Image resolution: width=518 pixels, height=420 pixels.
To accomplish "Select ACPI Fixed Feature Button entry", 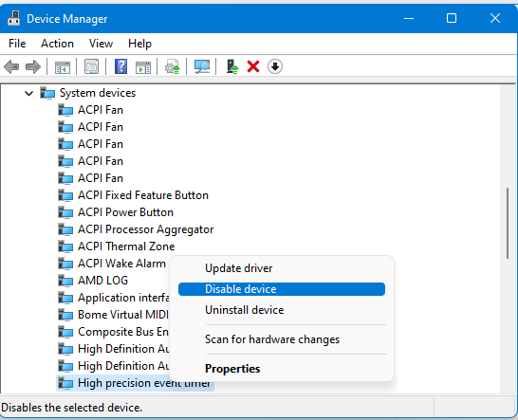I will [x=143, y=195].
